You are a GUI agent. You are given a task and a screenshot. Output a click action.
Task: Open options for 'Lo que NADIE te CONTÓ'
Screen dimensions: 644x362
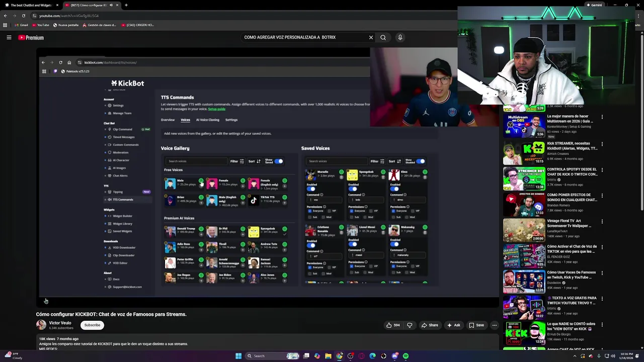[602, 324]
